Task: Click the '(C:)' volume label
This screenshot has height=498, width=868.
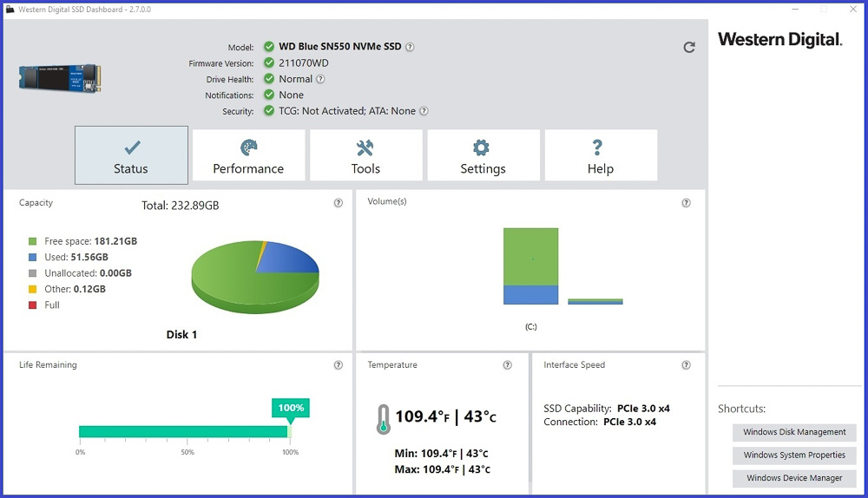Action: click(x=531, y=327)
